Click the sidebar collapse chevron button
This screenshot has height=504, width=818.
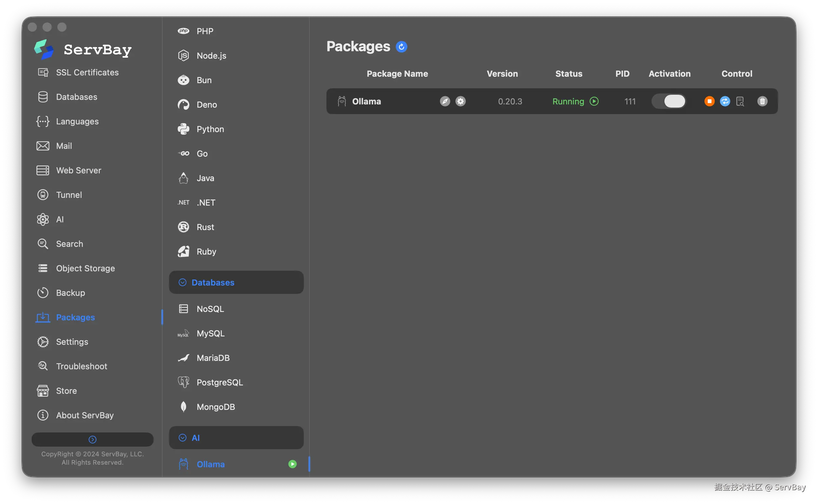[x=92, y=439]
